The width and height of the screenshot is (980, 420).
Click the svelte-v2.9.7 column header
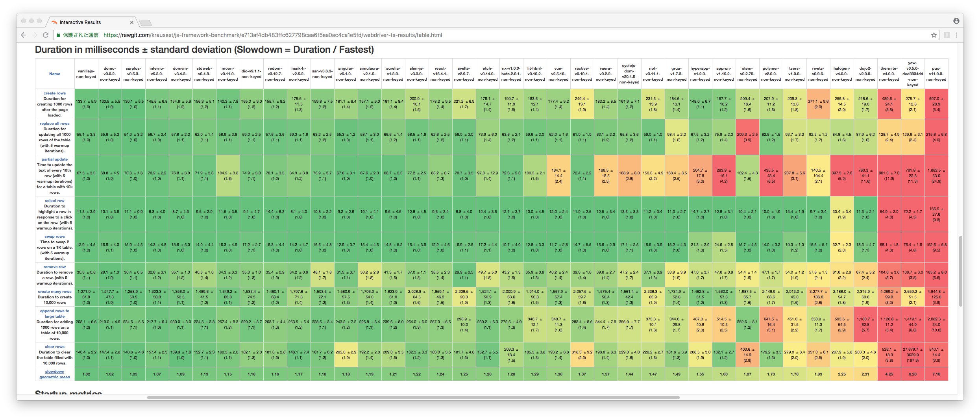click(x=464, y=74)
